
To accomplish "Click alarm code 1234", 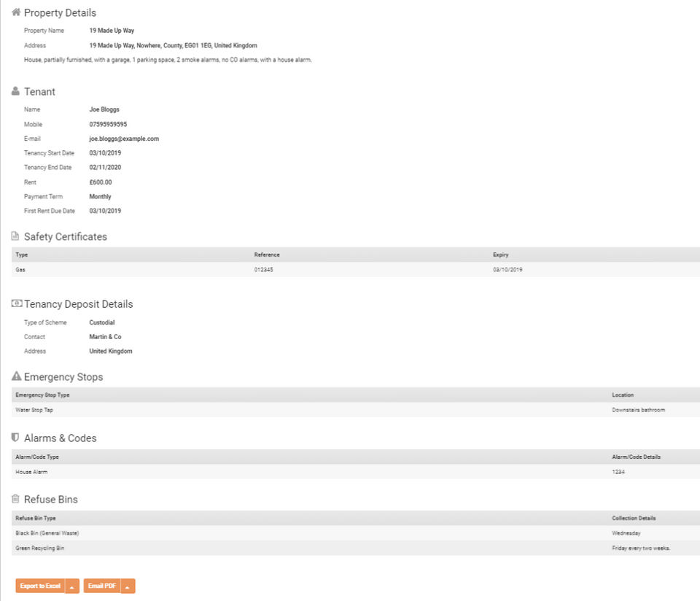I will coord(618,472).
